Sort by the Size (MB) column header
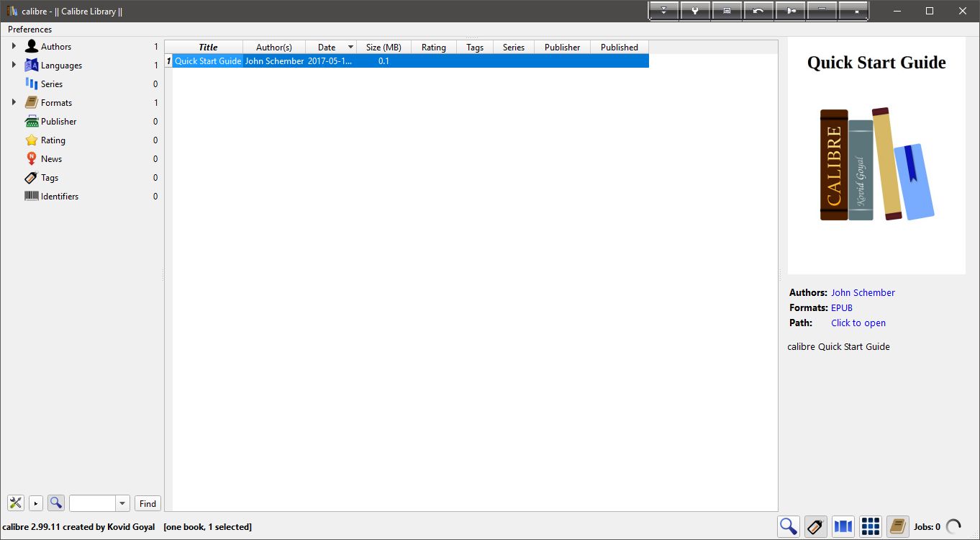 (x=384, y=48)
